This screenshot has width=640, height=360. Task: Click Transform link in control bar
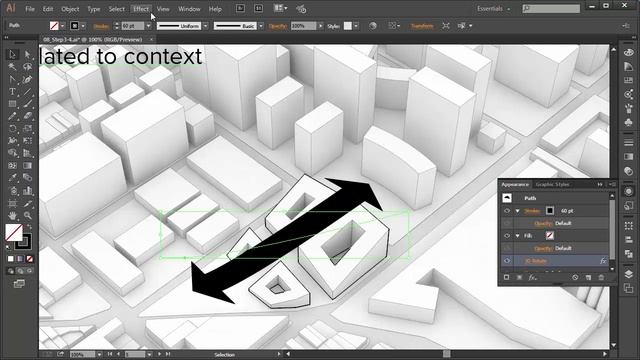coord(422,26)
